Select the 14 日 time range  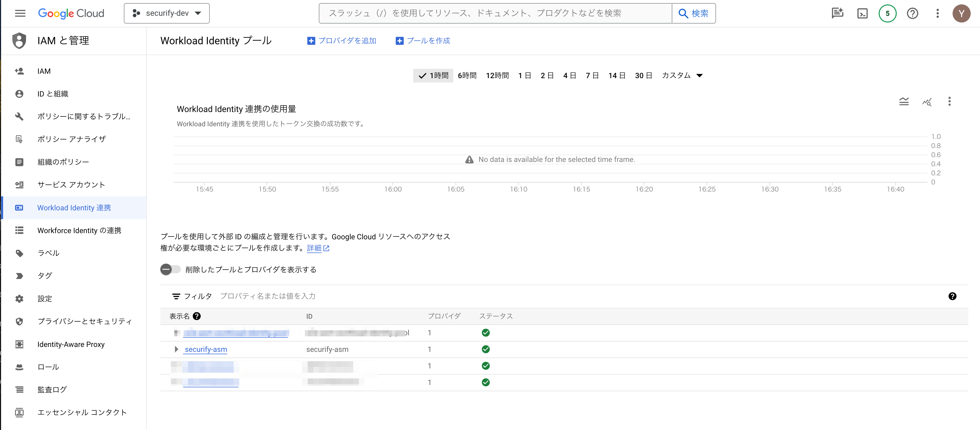pos(617,76)
